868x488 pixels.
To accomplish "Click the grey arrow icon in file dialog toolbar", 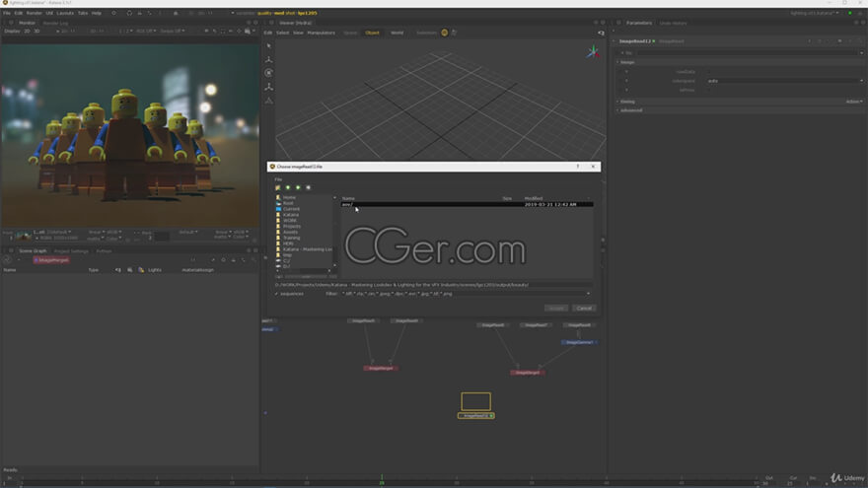I will [x=309, y=187].
